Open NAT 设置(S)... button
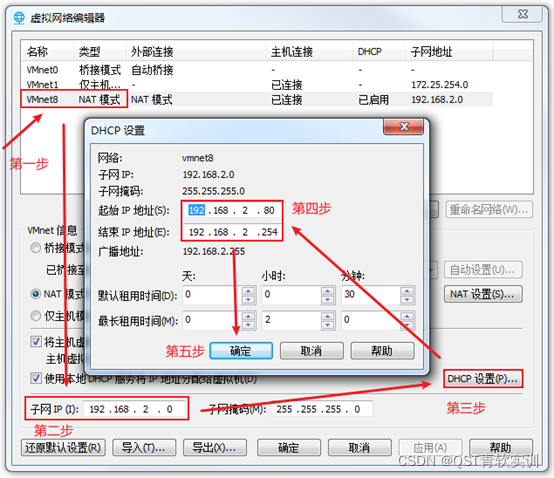Viewport: 554px width, 478px height. click(483, 294)
